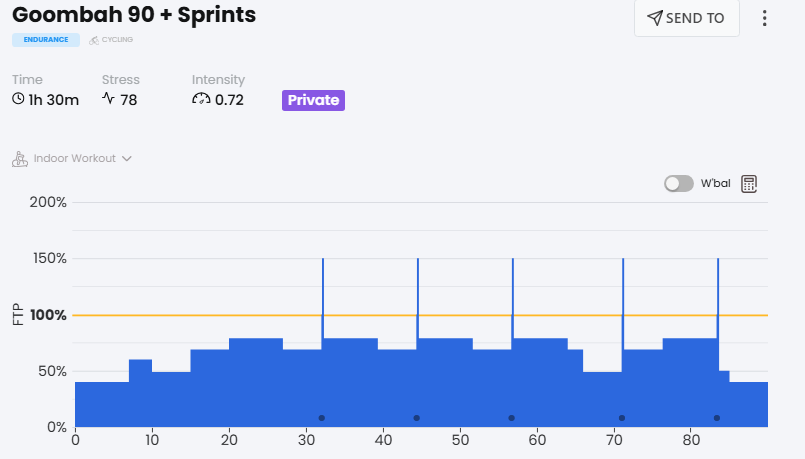Click the Goombah 90 + Sprints workout title

point(134,15)
